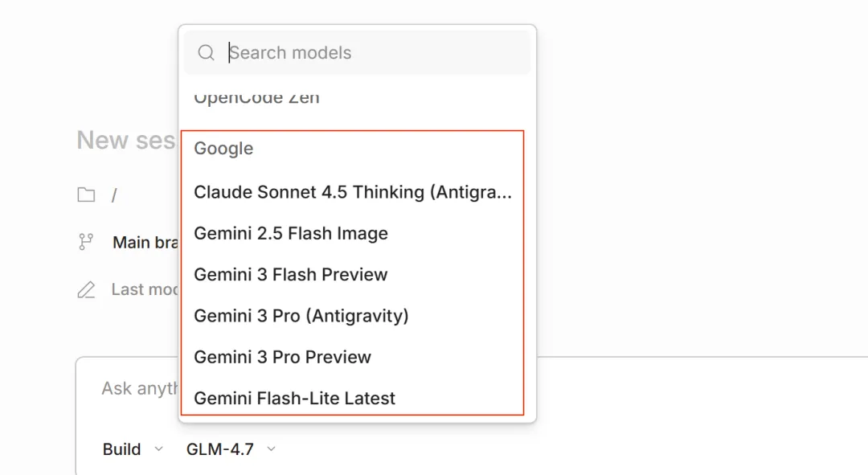
Task: Open the GLM-4.7 model selector
Action: (220, 449)
